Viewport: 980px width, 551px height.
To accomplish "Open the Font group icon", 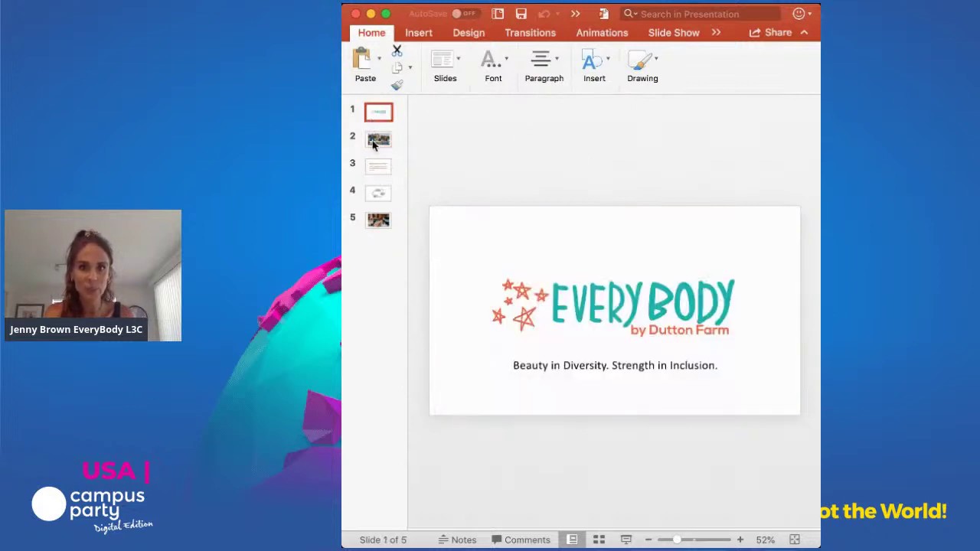I will (x=490, y=60).
